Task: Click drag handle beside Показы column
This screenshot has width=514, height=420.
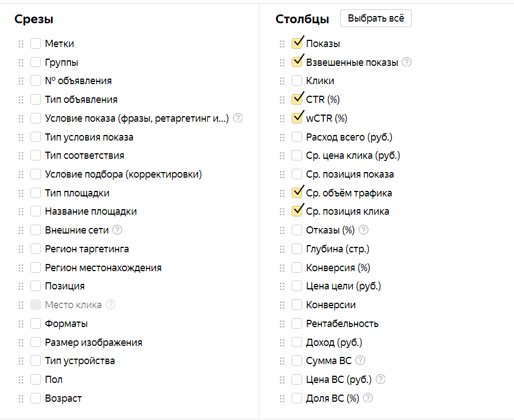Action: (282, 44)
